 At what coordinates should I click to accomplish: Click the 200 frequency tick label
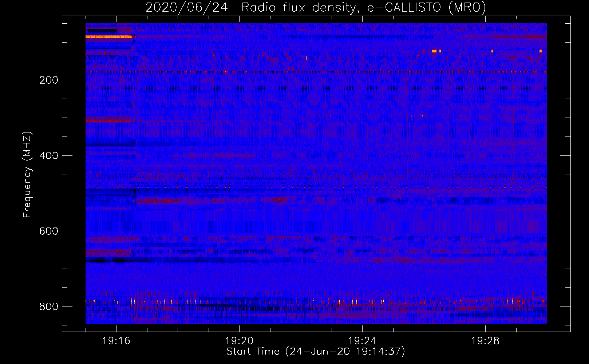pyautogui.click(x=49, y=80)
